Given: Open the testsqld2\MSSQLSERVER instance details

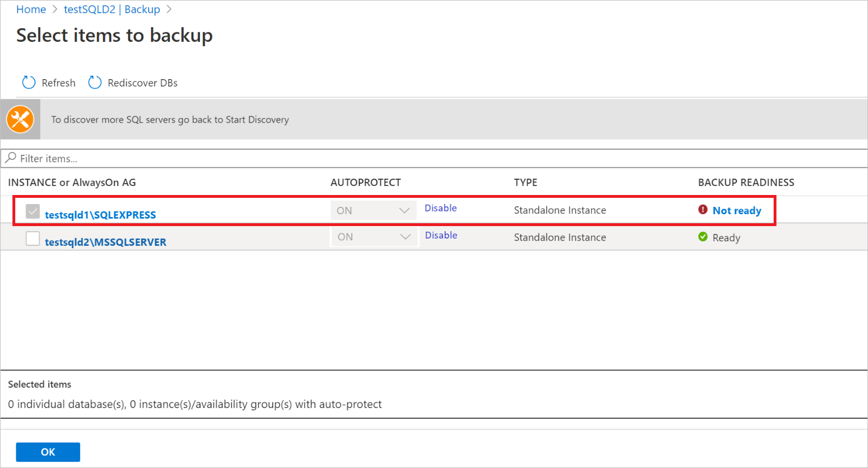Looking at the screenshot, I should 106,241.
